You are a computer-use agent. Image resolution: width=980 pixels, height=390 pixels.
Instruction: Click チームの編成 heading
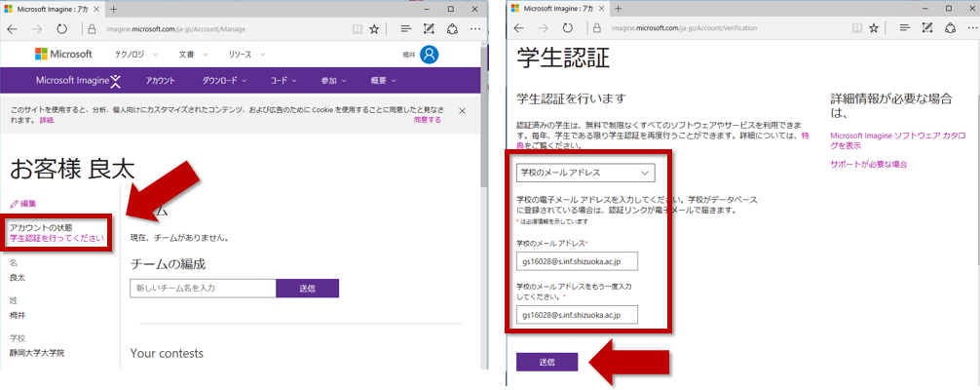[x=168, y=263]
